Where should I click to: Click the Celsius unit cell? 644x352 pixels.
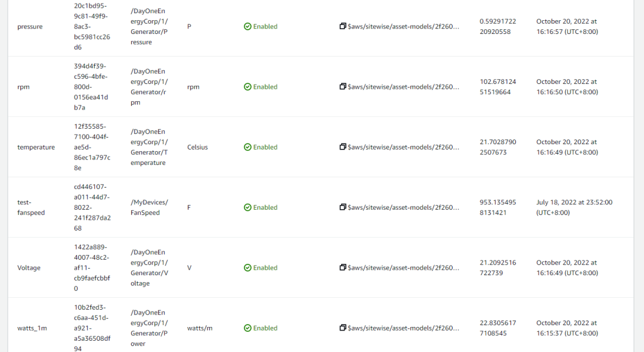pos(197,147)
